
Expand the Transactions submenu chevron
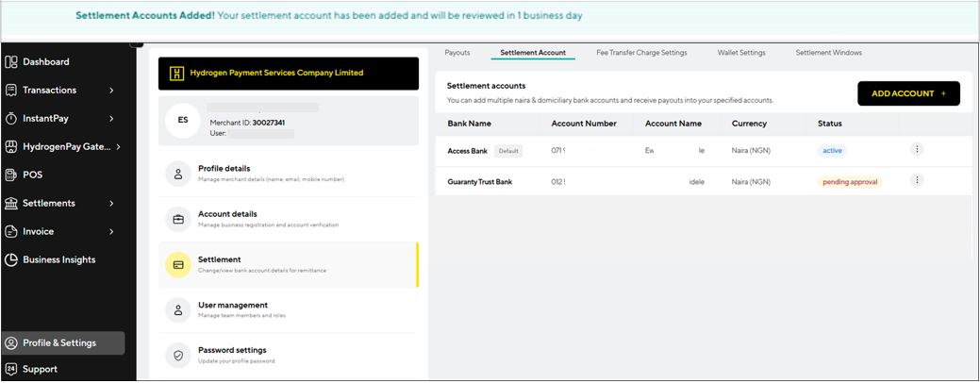[x=111, y=91]
